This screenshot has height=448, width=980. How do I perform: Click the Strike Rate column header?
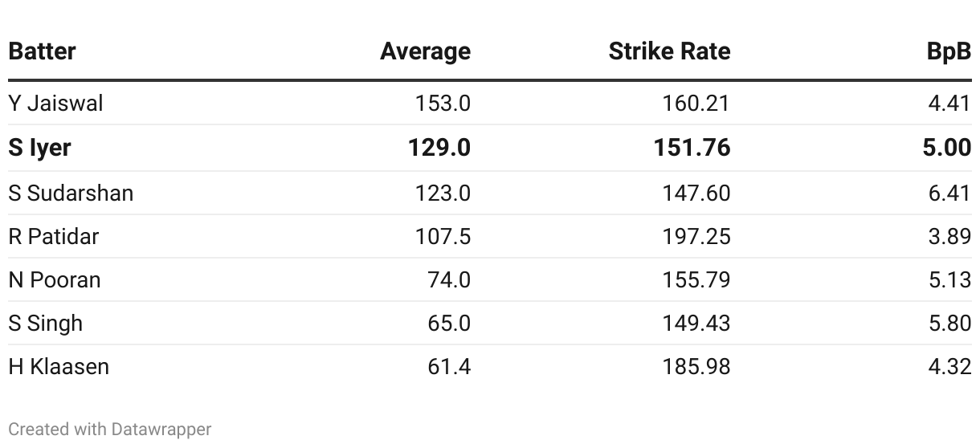[669, 51]
